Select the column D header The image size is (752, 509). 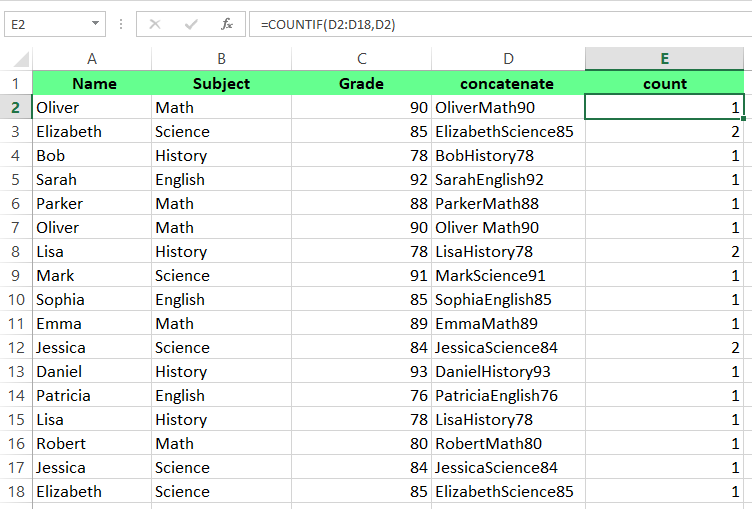pyautogui.click(x=508, y=59)
